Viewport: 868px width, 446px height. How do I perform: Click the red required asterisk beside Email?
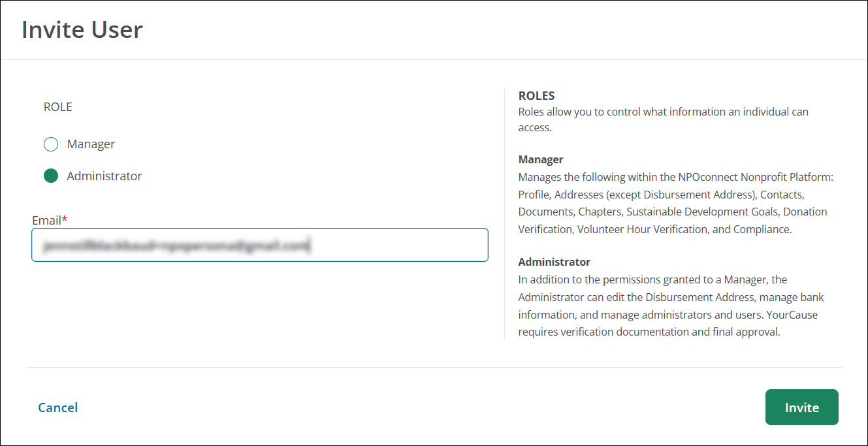pyautogui.click(x=65, y=221)
